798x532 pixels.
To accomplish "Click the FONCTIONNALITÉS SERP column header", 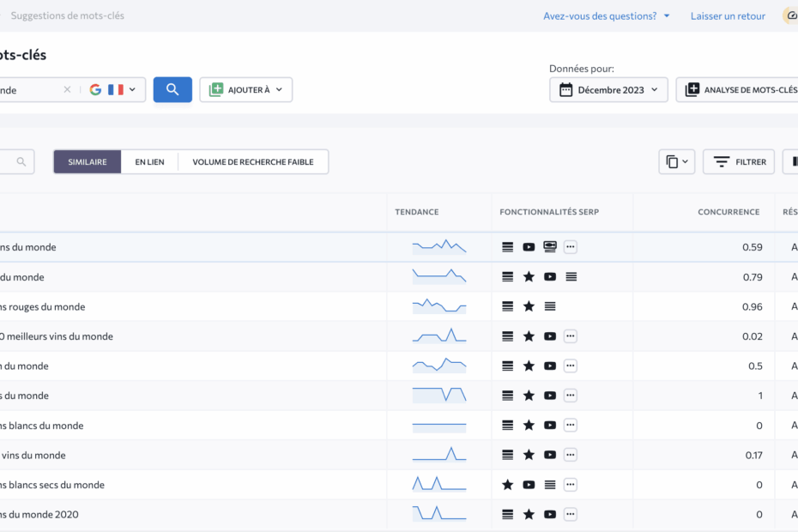I will tap(549, 212).
